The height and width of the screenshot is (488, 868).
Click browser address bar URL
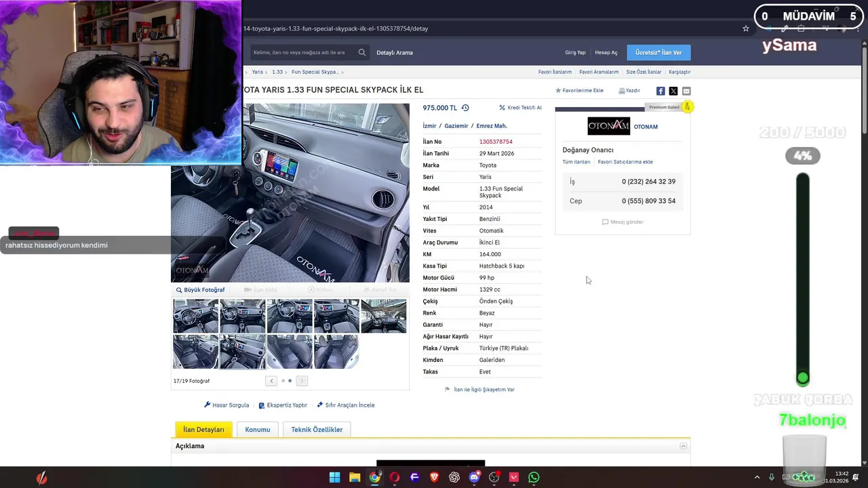tap(336, 28)
